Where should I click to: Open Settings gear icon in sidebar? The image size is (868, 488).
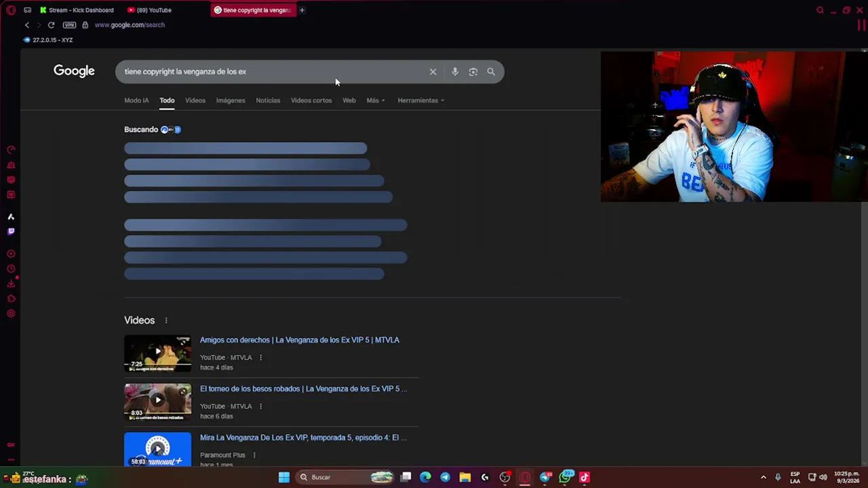[11, 314]
